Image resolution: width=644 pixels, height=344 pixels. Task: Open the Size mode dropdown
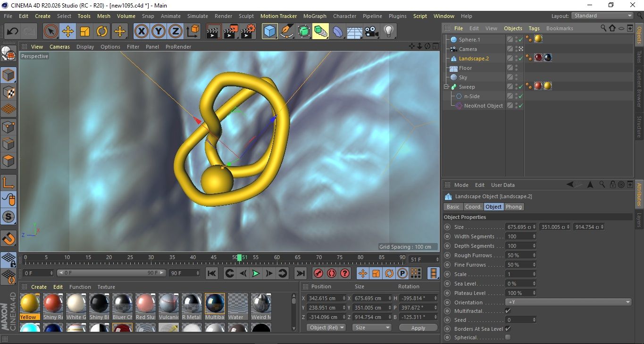click(x=372, y=327)
